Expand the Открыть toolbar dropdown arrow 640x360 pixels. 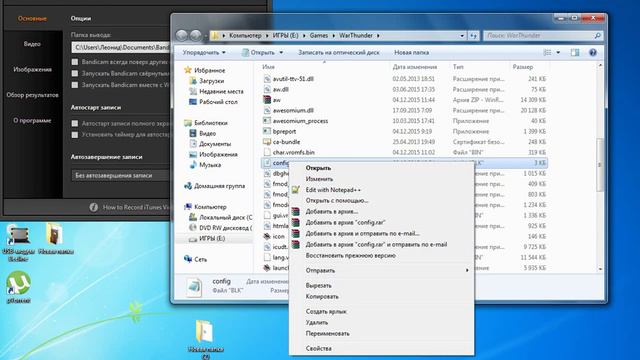(x=281, y=52)
